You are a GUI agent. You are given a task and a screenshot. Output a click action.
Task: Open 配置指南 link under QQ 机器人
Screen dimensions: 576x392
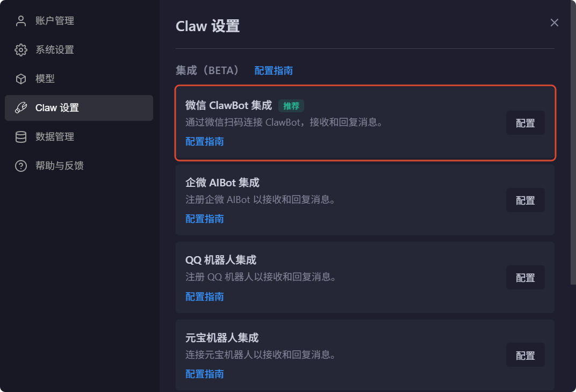(205, 296)
